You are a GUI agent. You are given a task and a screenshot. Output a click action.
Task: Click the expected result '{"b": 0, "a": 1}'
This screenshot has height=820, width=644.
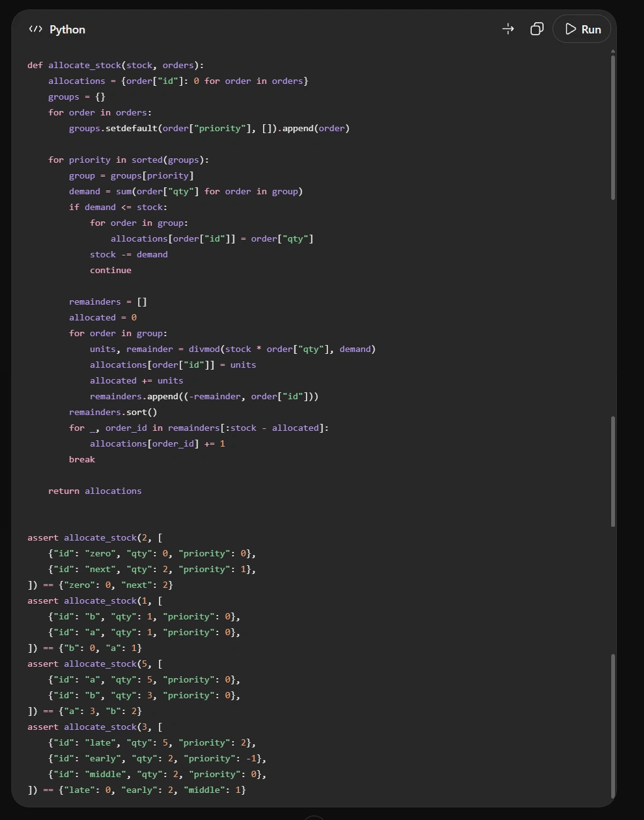[x=100, y=648]
